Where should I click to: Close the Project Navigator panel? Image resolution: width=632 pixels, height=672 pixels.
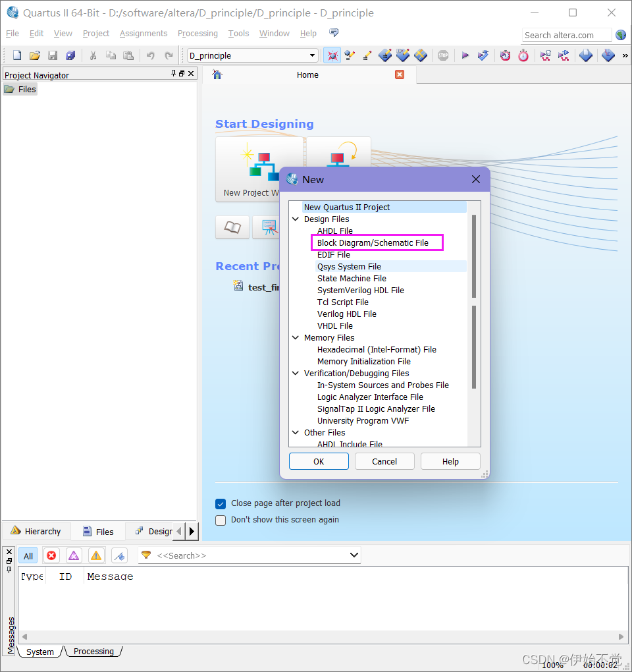[x=191, y=73]
